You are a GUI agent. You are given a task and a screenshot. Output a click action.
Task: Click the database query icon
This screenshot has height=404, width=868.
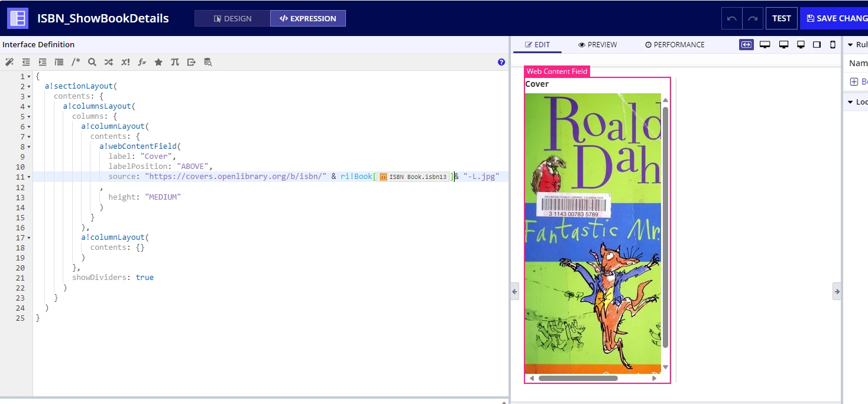coord(208,62)
